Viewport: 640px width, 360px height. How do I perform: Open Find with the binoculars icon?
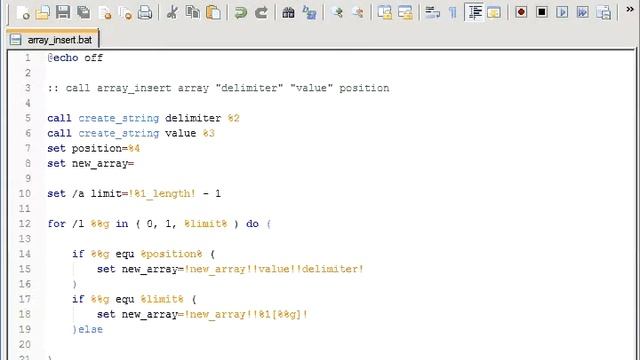(288, 13)
